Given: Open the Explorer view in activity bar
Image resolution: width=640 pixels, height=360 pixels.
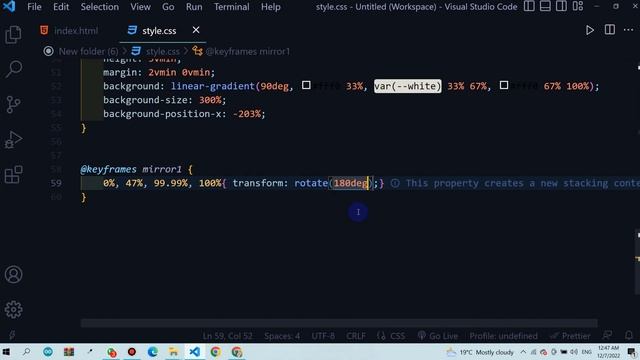Looking at the screenshot, I should point(13,34).
